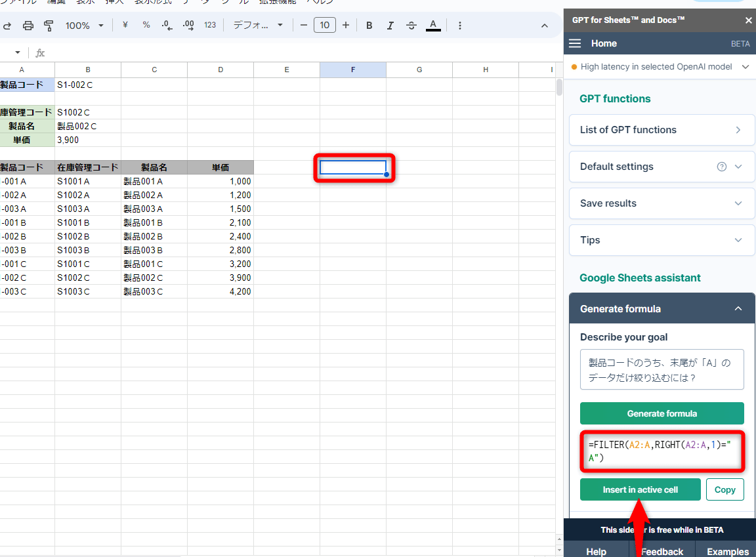This screenshot has height=557, width=756.
Task: Select the 在庫管理コード table header cell
Action: (88, 168)
